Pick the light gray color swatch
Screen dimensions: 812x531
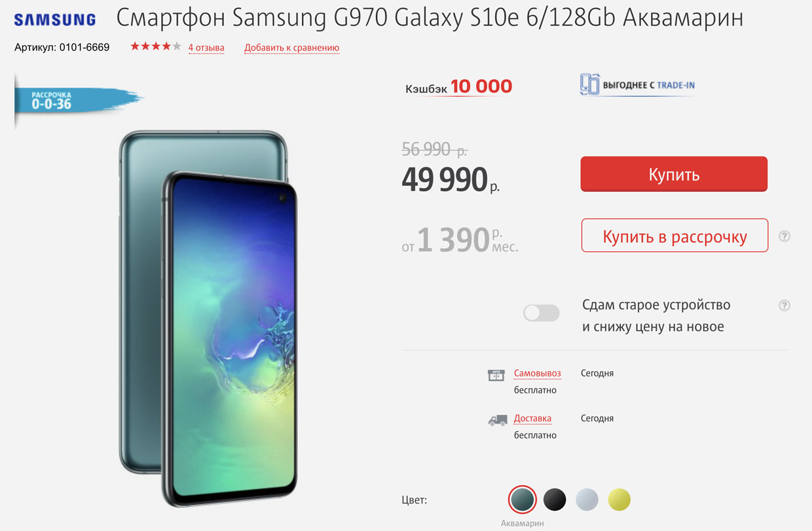click(587, 500)
